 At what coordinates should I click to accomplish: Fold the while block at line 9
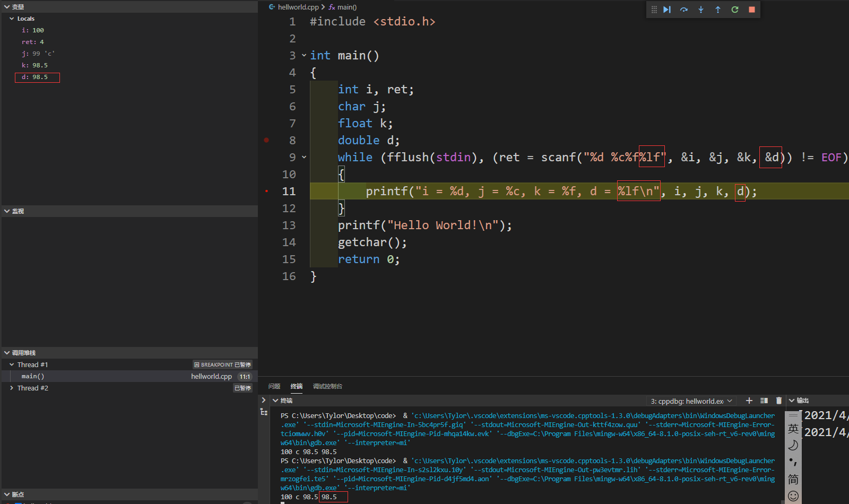click(304, 157)
